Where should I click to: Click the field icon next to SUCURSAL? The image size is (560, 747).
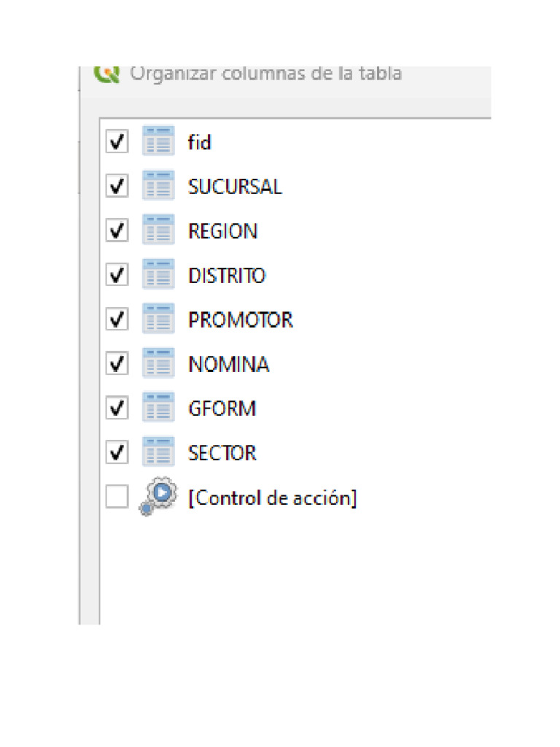click(x=158, y=186)
